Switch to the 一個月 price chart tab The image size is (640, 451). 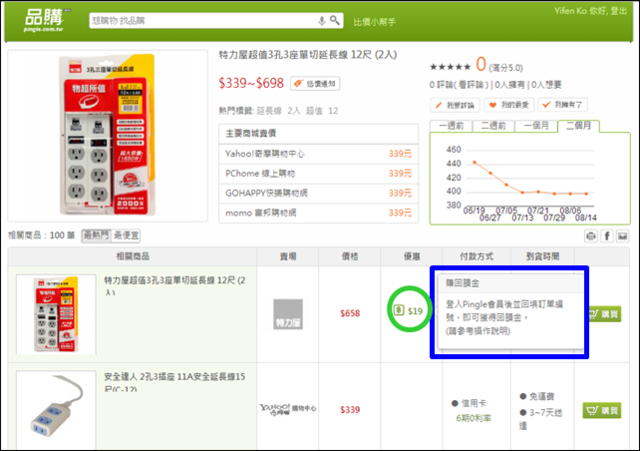[x=536, y=126]
